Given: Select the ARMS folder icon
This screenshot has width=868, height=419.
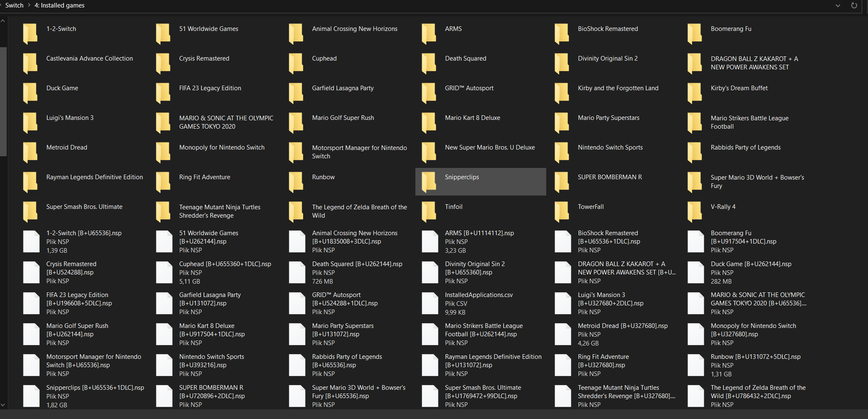Looking at the screenshot, I should click(x=429, y=34).
